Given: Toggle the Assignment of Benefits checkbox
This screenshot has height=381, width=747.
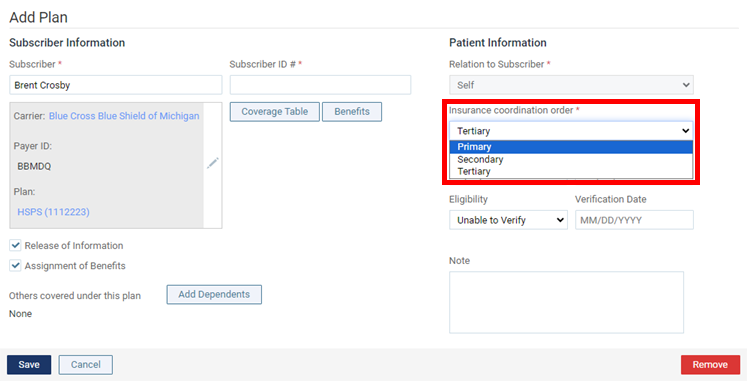Looking at the screenshot, I should click(16, 265).
